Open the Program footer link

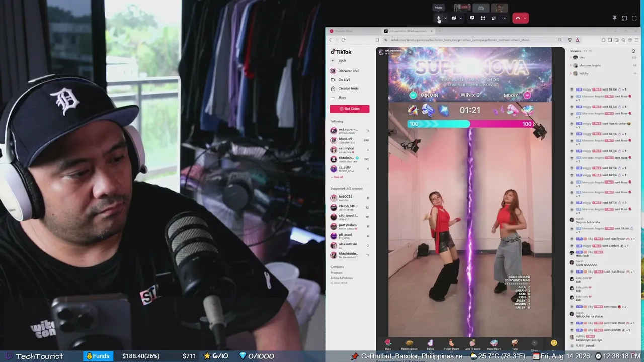click(337, 273)
